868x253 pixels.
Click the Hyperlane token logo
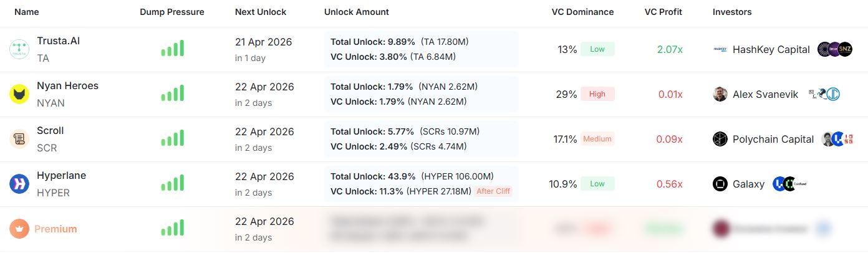coord(19,184)
